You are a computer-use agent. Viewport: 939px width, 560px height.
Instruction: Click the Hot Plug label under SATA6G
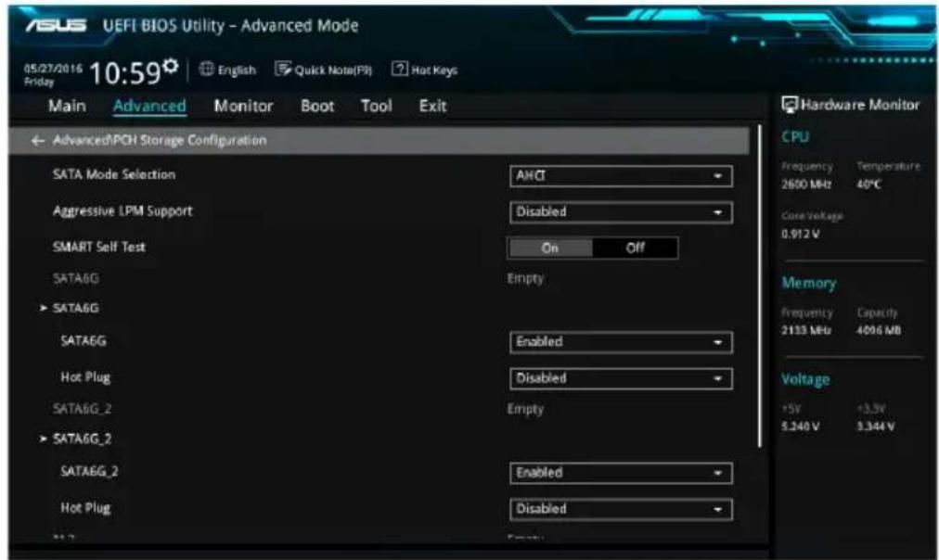(85, 377)
